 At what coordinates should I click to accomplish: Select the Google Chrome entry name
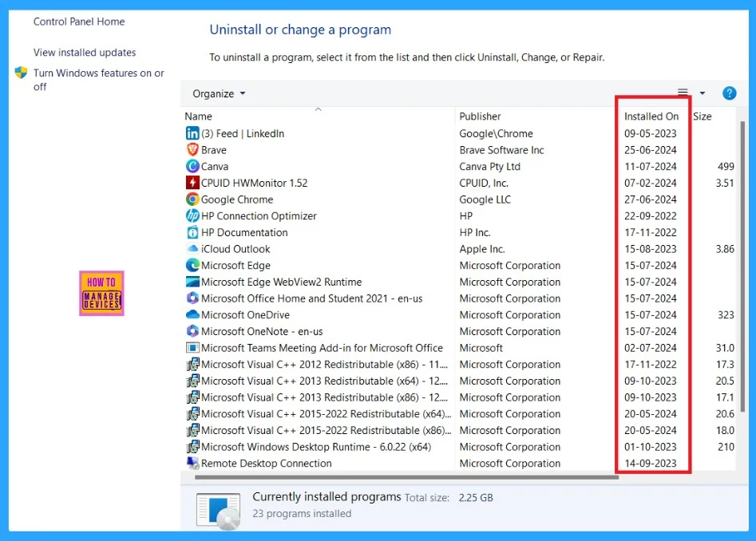(237, 199)
